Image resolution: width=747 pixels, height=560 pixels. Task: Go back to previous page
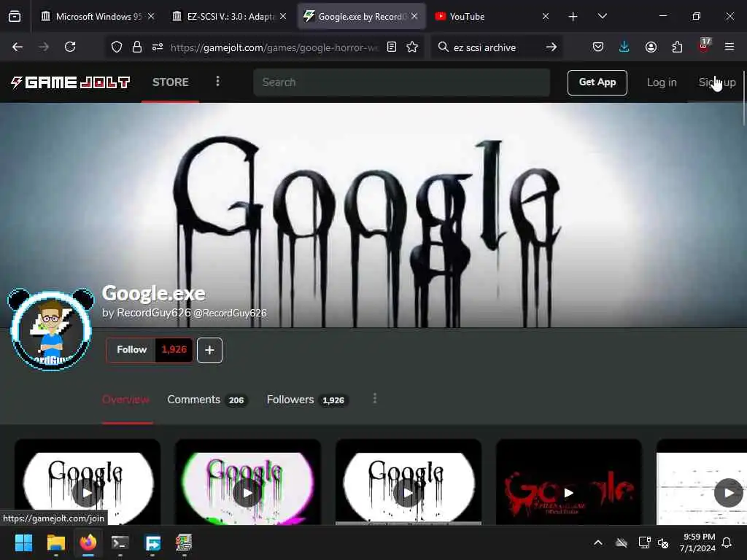coord(18,47)
